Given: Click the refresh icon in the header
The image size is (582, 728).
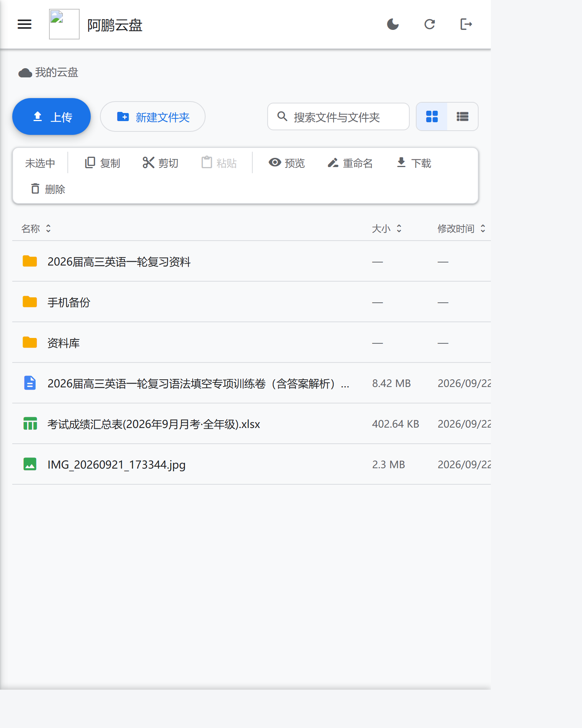Looking at the screenshot, I should click(430, 25).
